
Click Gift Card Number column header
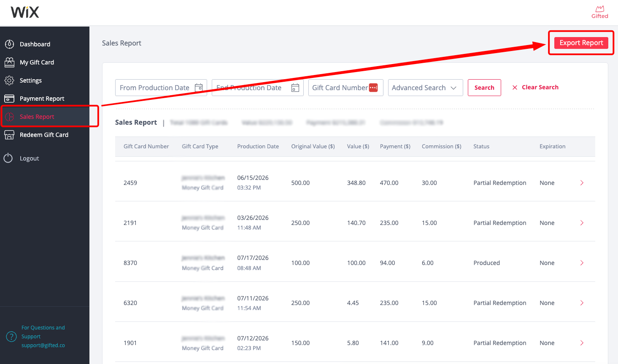pyautogui.click(x=146, y=147)
